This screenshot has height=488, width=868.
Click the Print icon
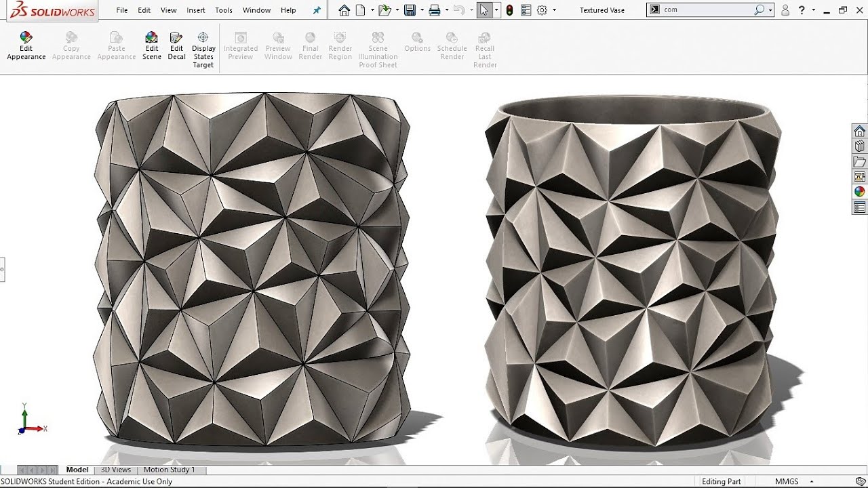tap(435, 10)
